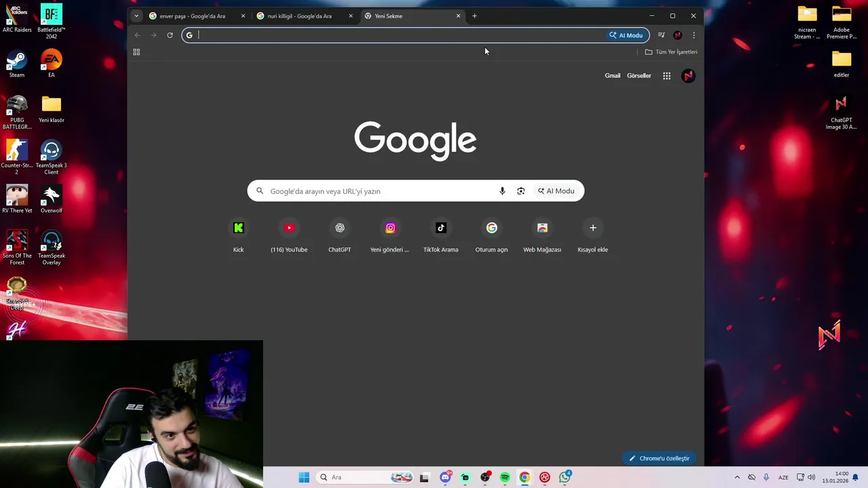Select the editler desktop folder

(x=842, y=64)
